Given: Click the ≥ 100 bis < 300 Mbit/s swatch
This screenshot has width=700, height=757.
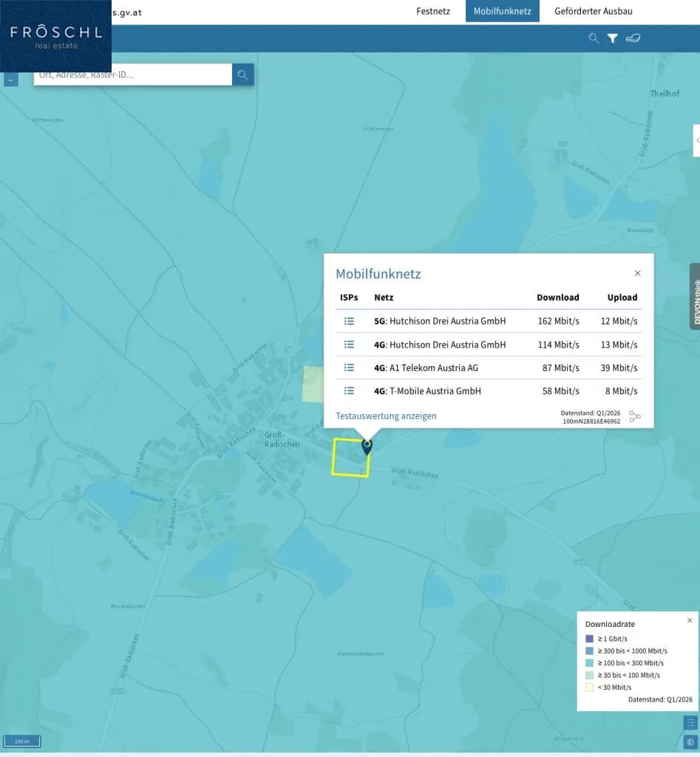Looking at the screenshot, I should [589, 663].
